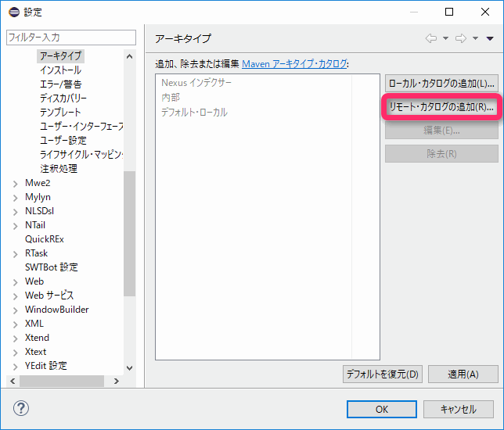The image size is (504, 430).
Task: Click the フィルター入力 filter field
Action: tap(71, 38)
